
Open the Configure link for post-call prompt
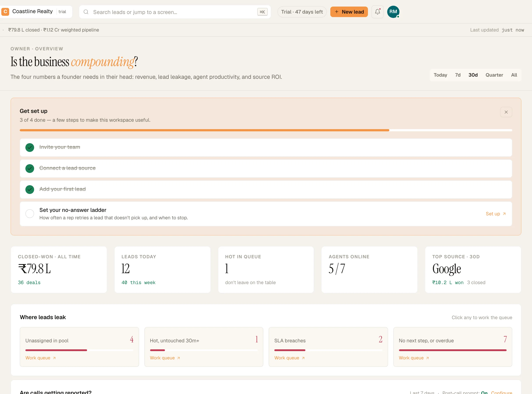[502, 392]
